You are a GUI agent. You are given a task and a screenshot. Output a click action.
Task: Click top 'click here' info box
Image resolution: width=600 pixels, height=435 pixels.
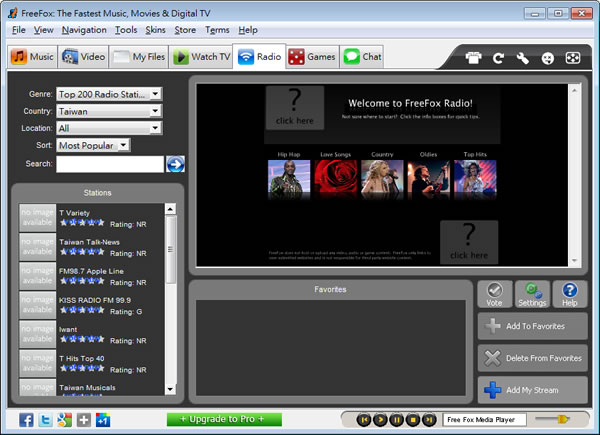[x=295, y=108]
